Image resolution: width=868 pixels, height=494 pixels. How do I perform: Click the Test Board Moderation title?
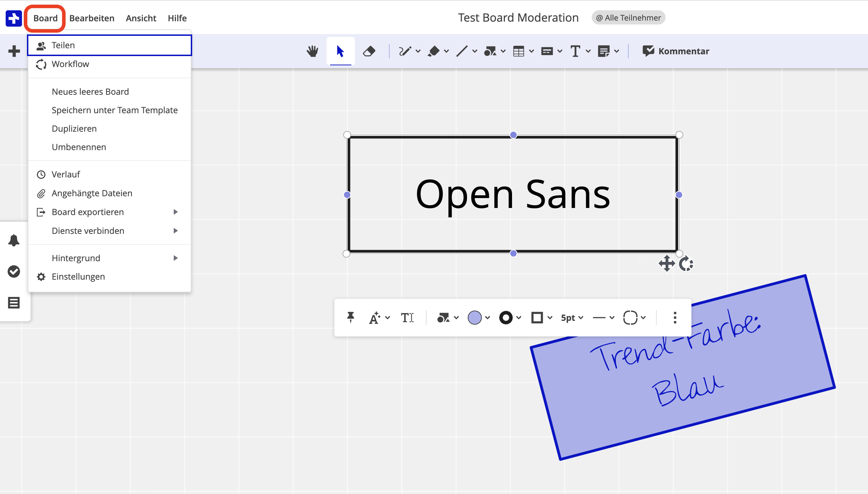pos(518,18)
